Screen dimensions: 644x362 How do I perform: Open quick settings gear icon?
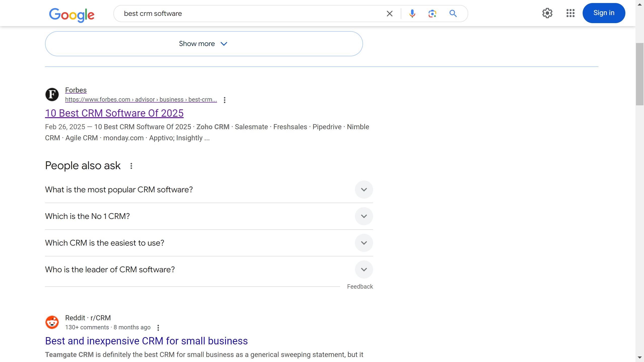547,13
